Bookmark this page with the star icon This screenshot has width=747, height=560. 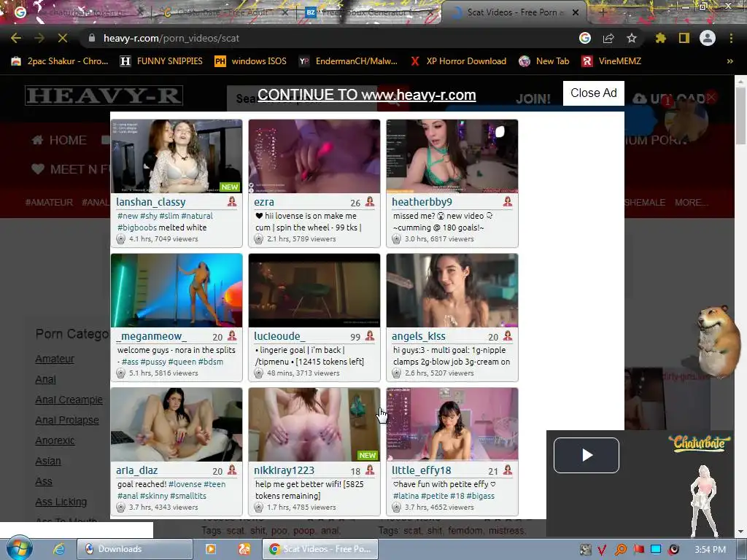pyautogui.click(x=632, y=38)
